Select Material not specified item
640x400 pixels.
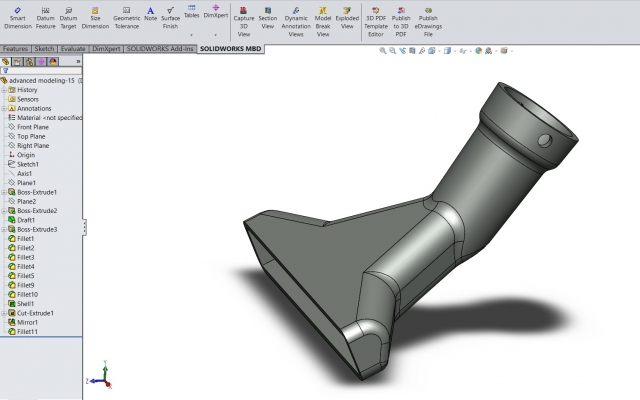tap(45, 118)
